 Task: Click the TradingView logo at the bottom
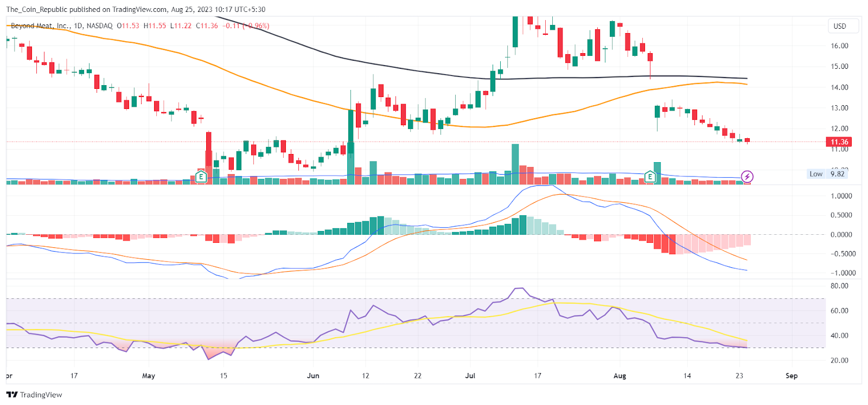point(34,395)
